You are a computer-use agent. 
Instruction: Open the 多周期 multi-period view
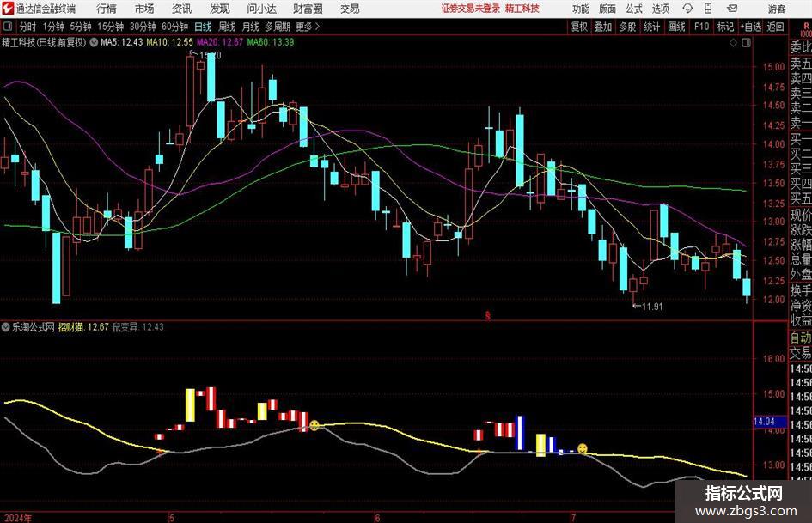(278, 27)
